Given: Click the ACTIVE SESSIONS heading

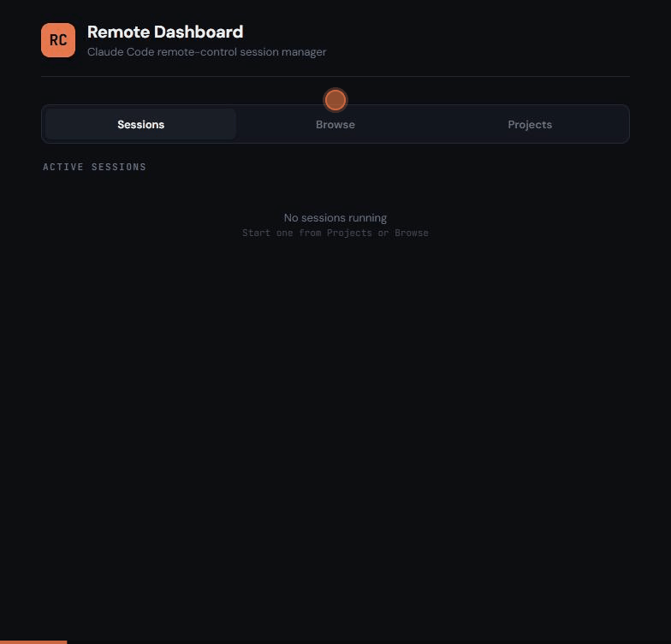Looking at the screenshot, I should pyautogui.click(x=94, y=167).
